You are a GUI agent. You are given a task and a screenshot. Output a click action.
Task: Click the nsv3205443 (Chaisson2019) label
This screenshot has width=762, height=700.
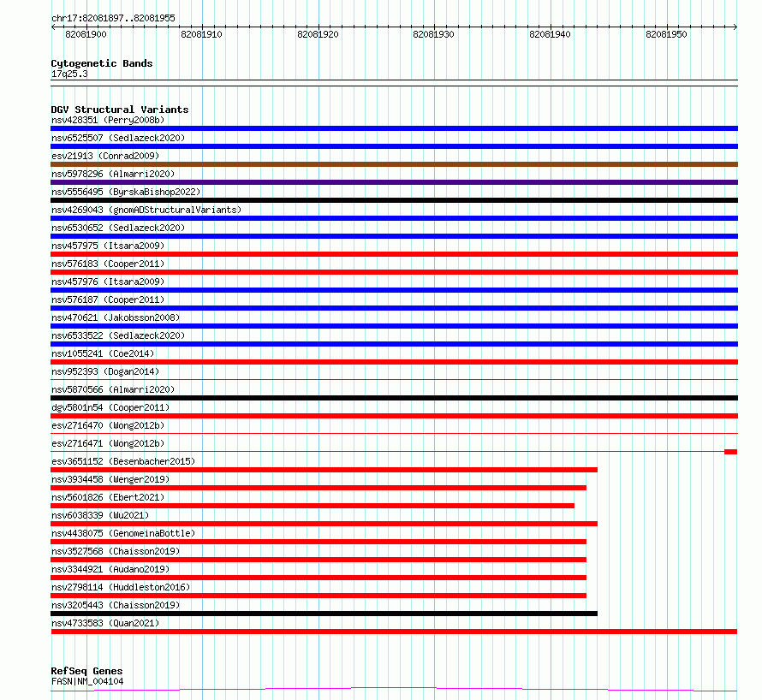coord(116,605)
